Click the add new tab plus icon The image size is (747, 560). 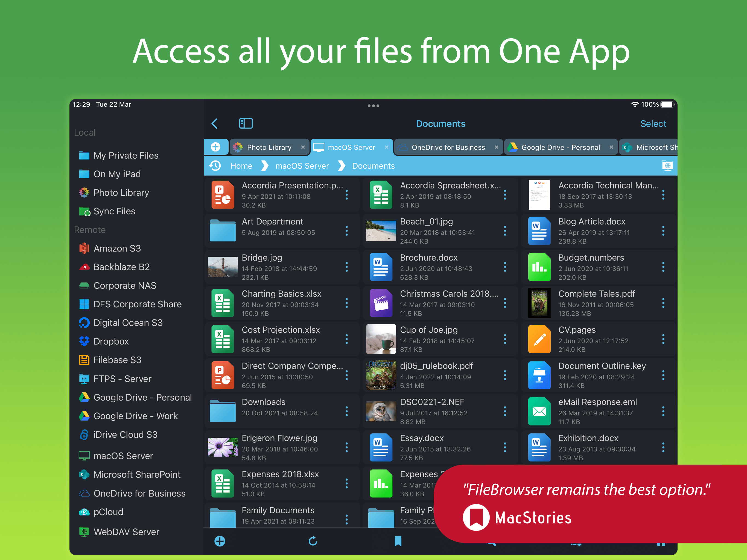(215, 147)
